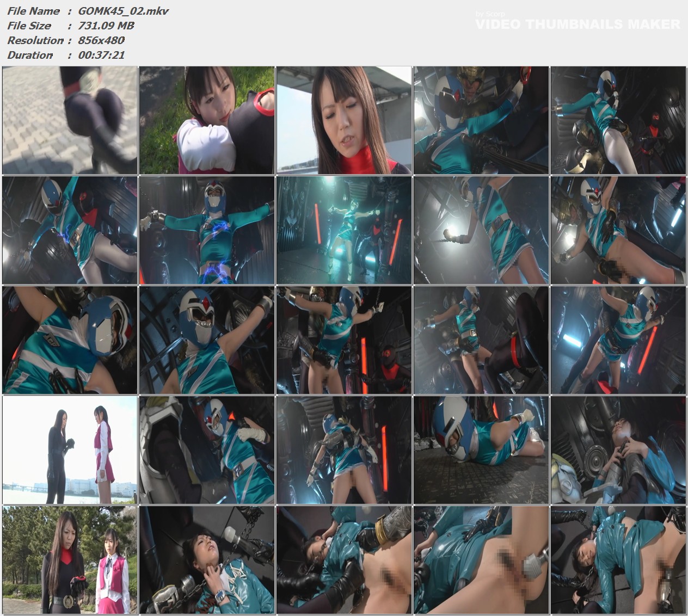Click the resolution value 856x480
This screenshot has height=616, width=688.
[x=101, y=40]
